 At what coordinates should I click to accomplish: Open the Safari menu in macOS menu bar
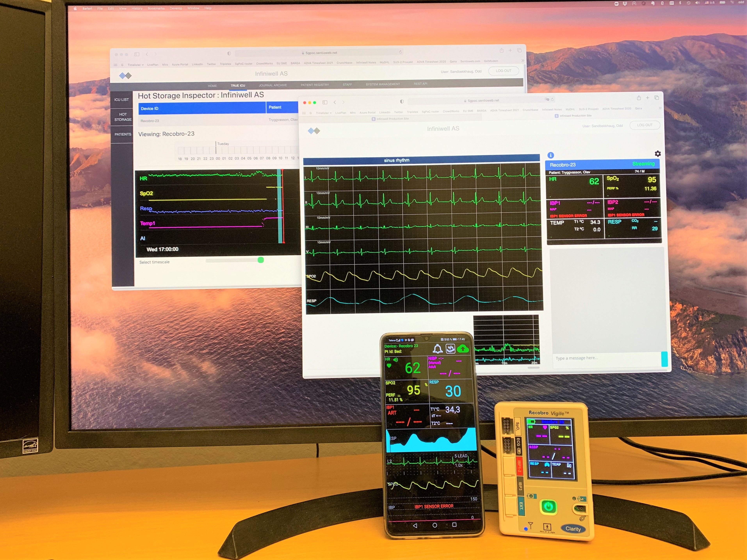87,8
